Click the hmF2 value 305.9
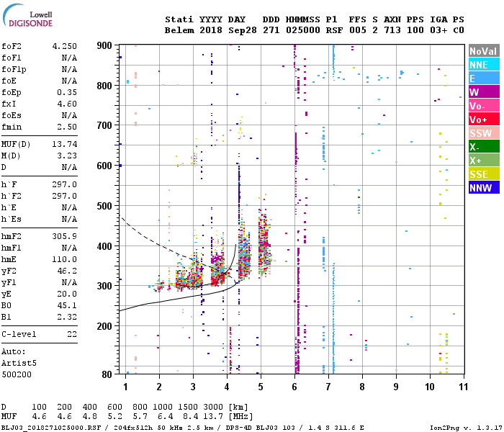The image size is (504, 432). [65, 237]
